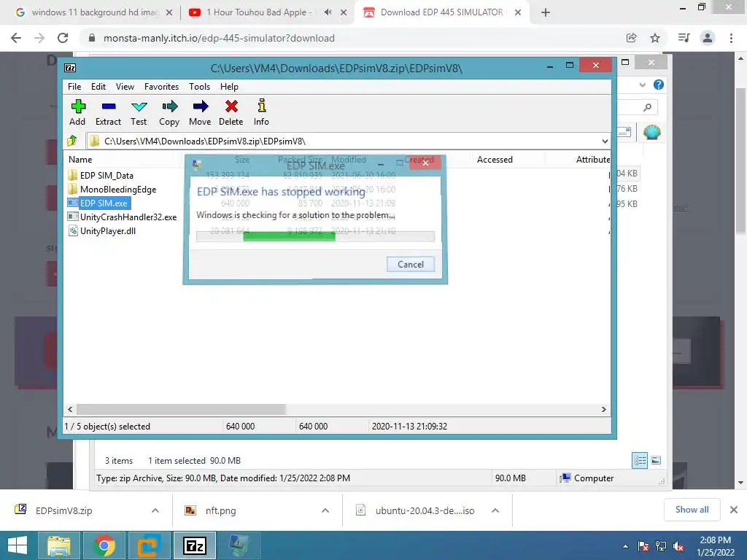
Task: Open EDPsimV8.zip download options chevron
Action: [155, 510]
